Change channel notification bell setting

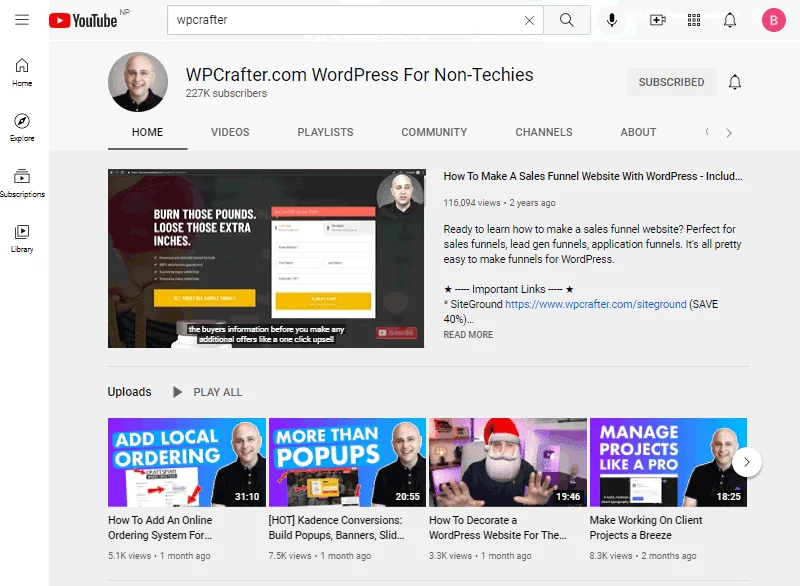[x=735, y=82]
